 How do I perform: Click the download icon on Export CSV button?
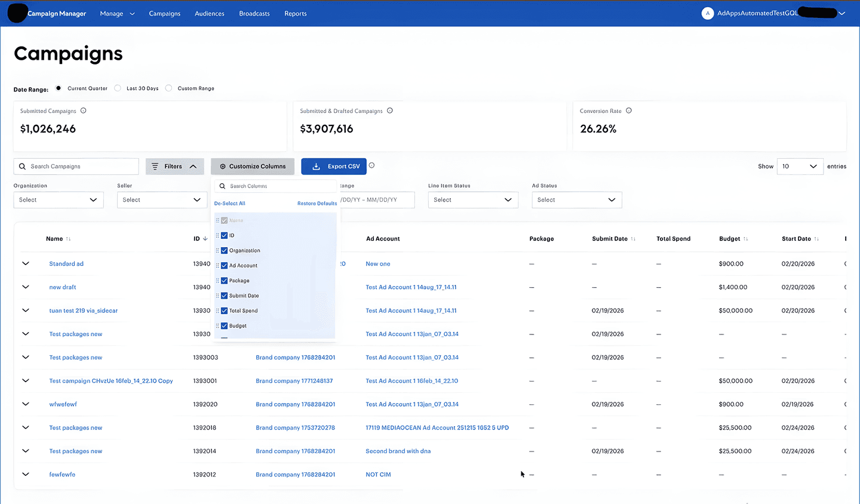pos(316,166)
